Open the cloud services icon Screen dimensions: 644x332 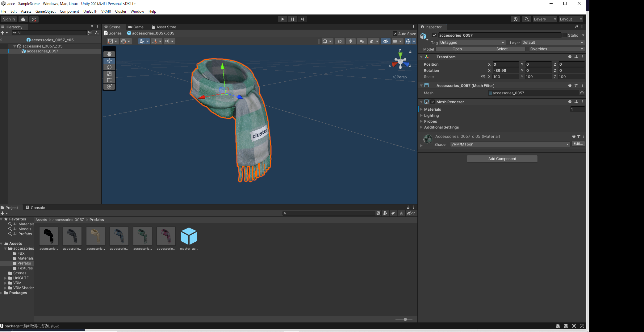coord(23,19)
